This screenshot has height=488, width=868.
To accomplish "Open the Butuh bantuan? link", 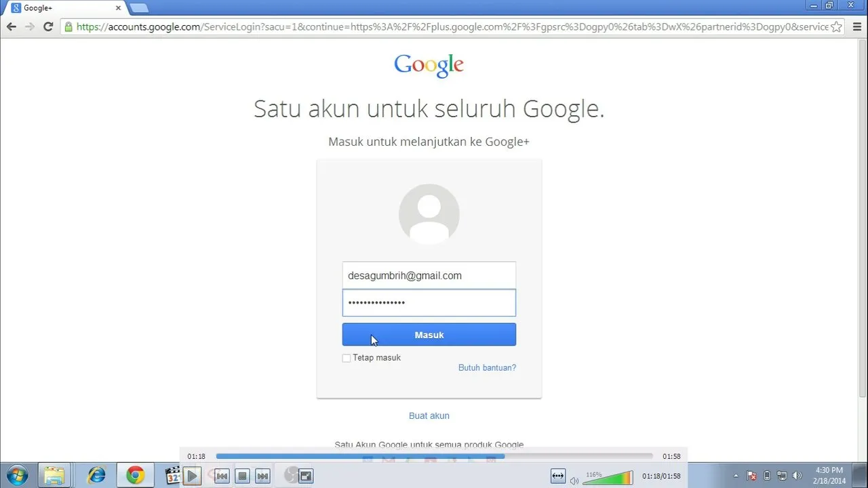I will click(487, 367).
